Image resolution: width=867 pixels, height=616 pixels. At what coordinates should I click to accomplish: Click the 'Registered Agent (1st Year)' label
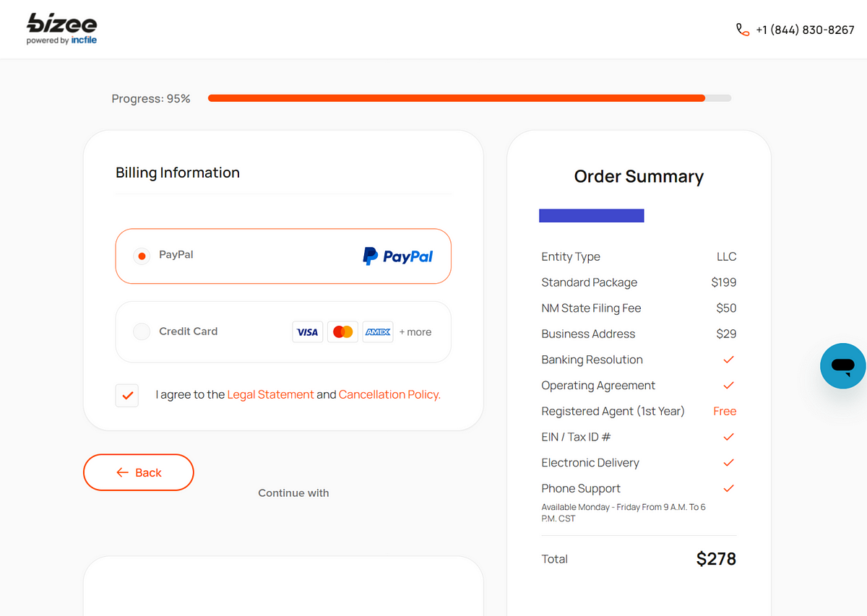pyautogui.click(x=613, y=411)
